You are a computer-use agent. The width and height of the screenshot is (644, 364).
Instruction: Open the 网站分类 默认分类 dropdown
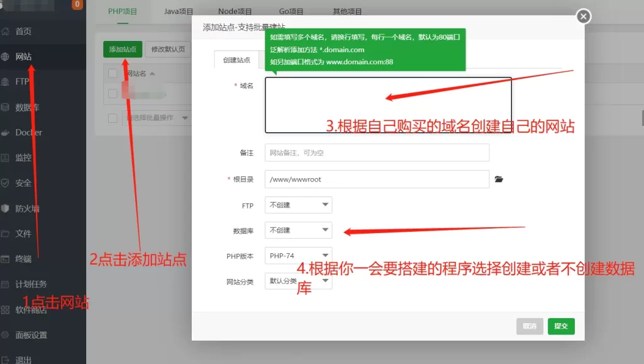tap(298, 281)
